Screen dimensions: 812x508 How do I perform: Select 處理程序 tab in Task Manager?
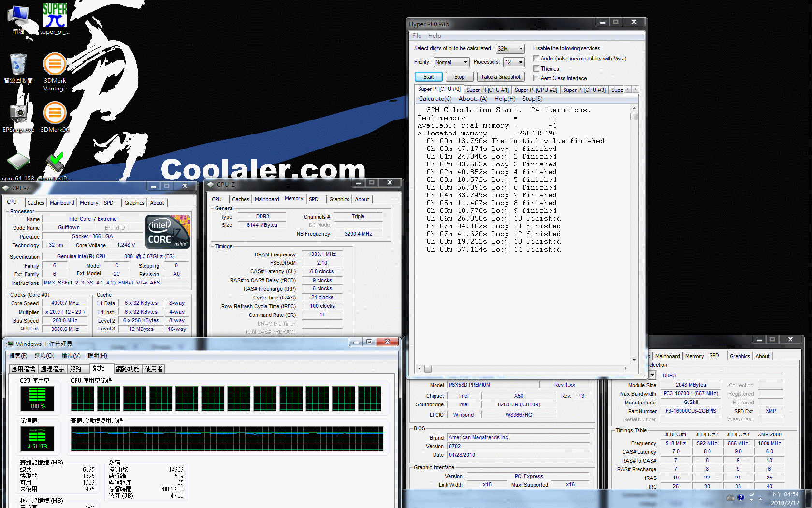click(x=52, y=369)
